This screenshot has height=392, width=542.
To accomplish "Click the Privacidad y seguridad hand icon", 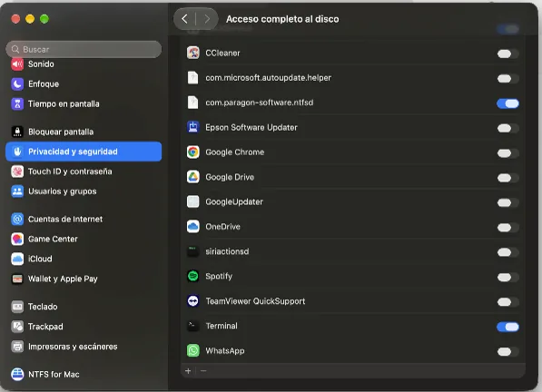I will pos(17,152).
